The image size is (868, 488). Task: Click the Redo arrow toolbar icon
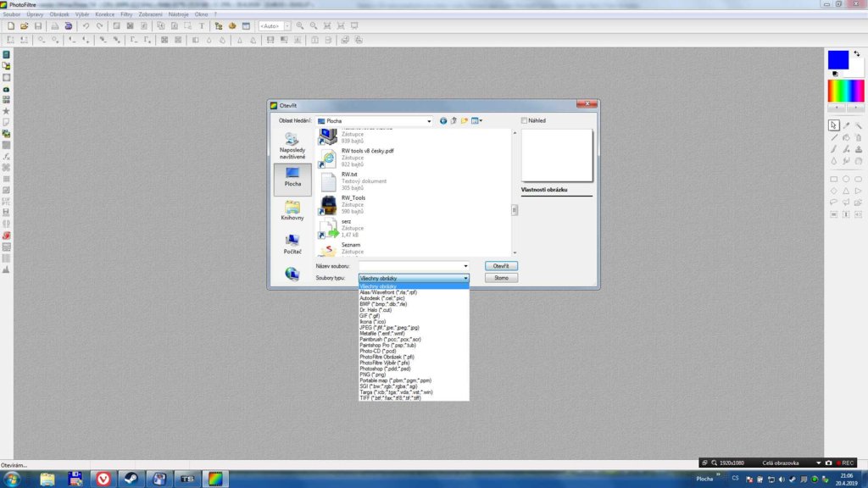(x=100, y=26)
